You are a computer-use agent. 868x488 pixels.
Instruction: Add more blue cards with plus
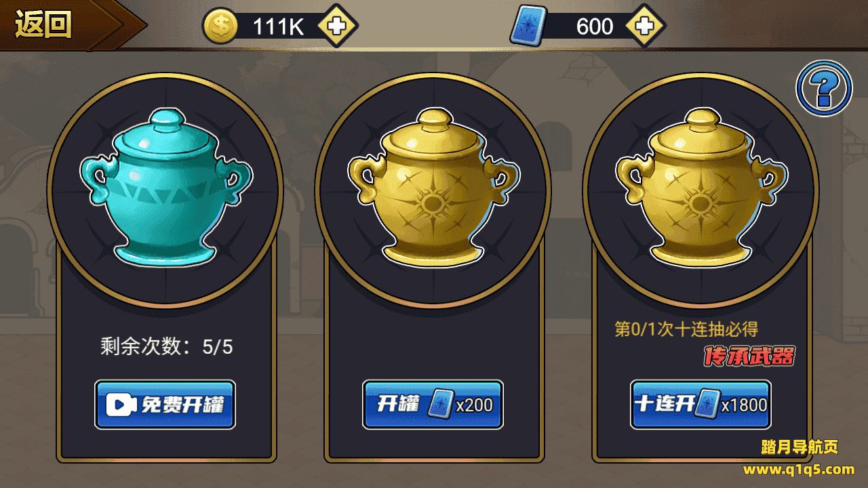645,26
